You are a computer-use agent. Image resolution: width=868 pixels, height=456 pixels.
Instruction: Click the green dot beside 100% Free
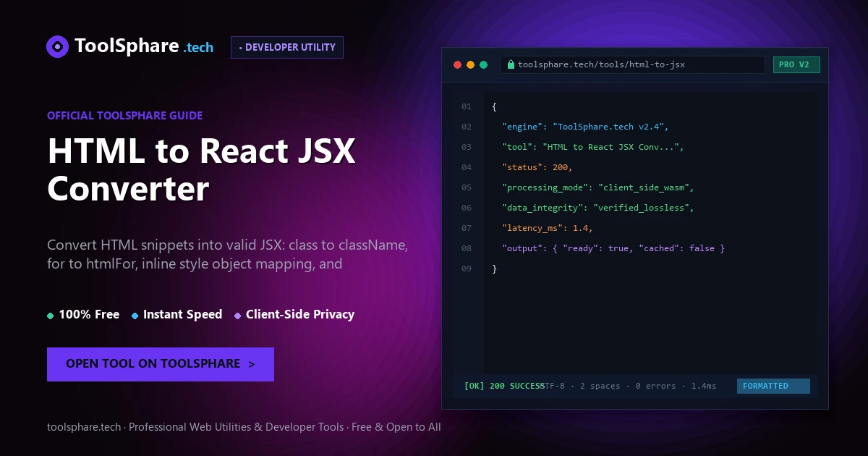[x=50, y=316]
